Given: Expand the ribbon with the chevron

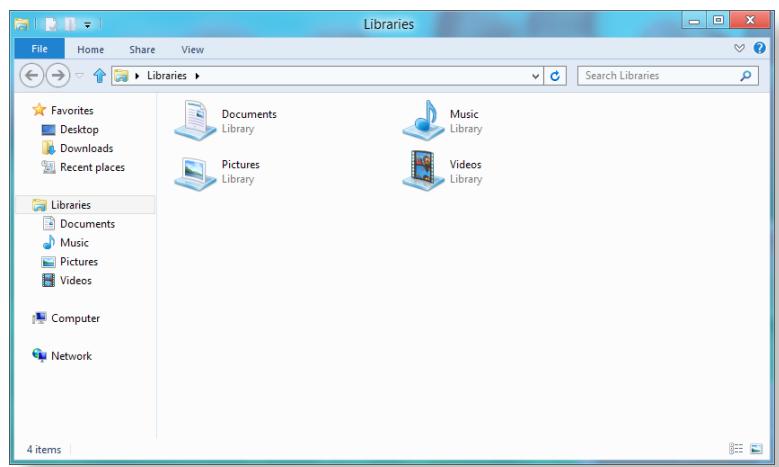Looking at the screenshot, I should [739, 48].
